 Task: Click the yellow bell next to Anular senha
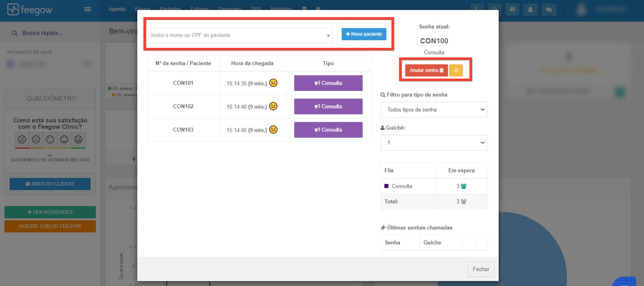456,70
